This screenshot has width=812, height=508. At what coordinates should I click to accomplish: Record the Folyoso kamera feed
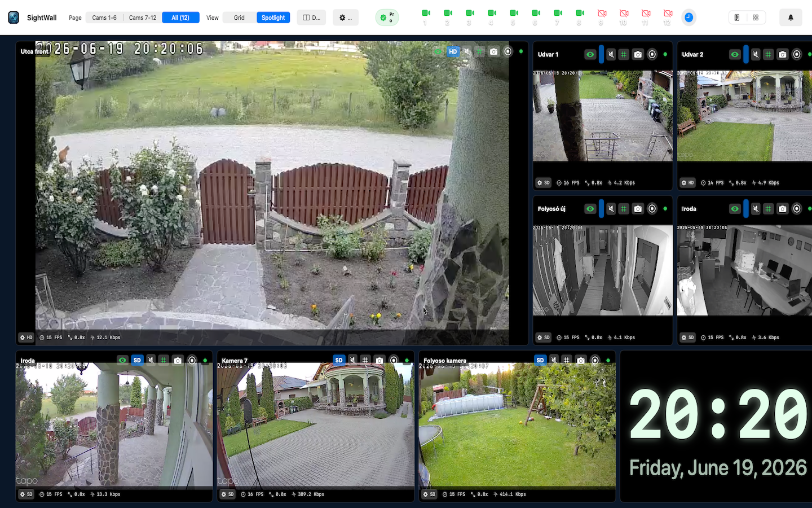(x=595, y=360)
